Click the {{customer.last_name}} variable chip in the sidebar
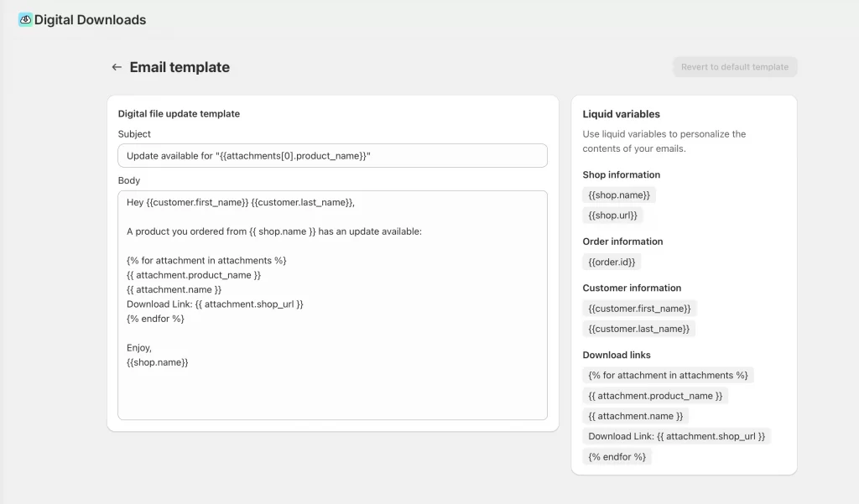The height and width of the screenshot is (504, 859). pos(638,329)
